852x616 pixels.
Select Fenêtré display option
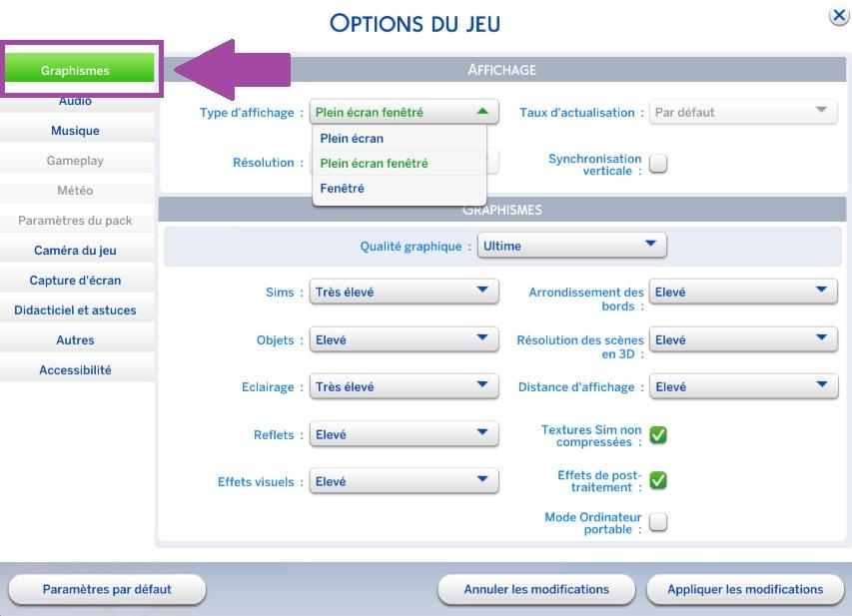[x=343, y=189]
